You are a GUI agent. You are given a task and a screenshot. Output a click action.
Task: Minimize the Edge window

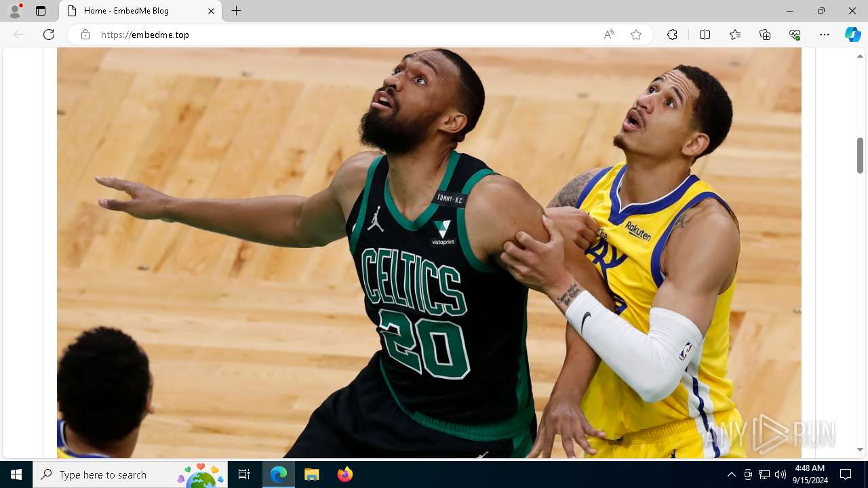point(789,11)
